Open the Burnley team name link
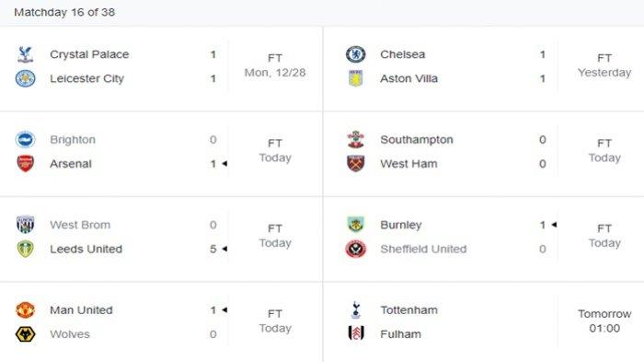The height and width of the screenshot is (362, 644). point(401,225)
